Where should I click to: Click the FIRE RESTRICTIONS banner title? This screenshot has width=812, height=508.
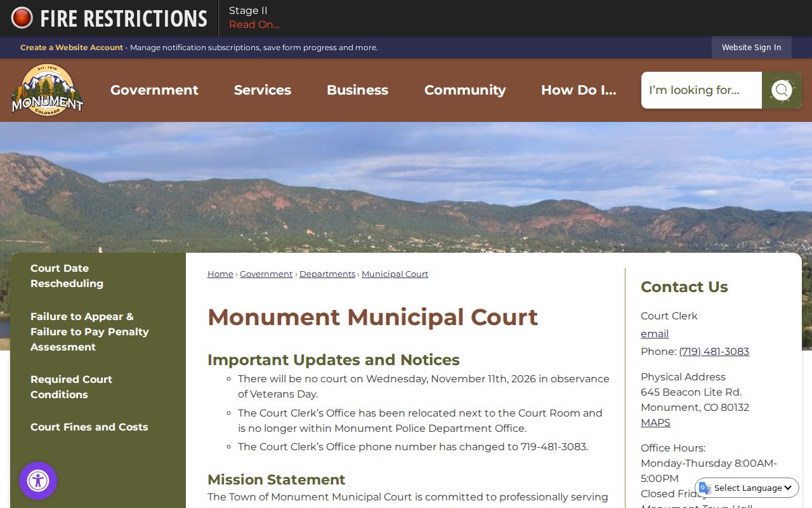(124, 18)
